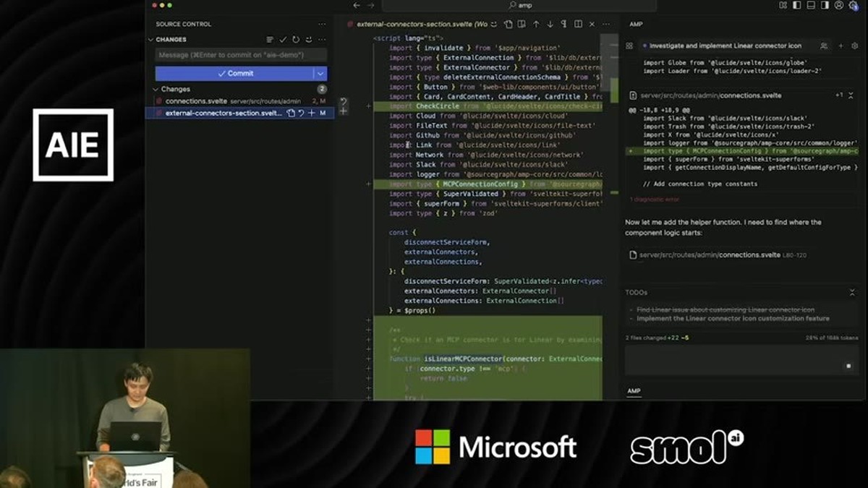Click 'Implement the Linear connector icon customization' todo
This screenshot has width=868, height=488.
pos(733,318)
